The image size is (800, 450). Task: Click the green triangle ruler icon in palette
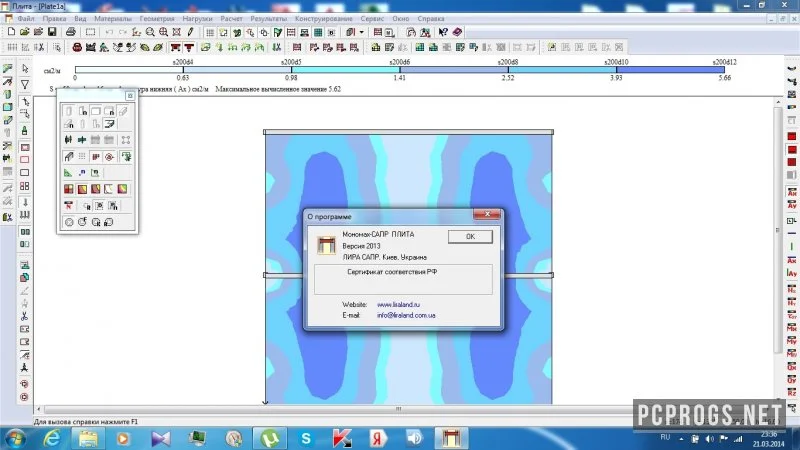coord(68,173)
